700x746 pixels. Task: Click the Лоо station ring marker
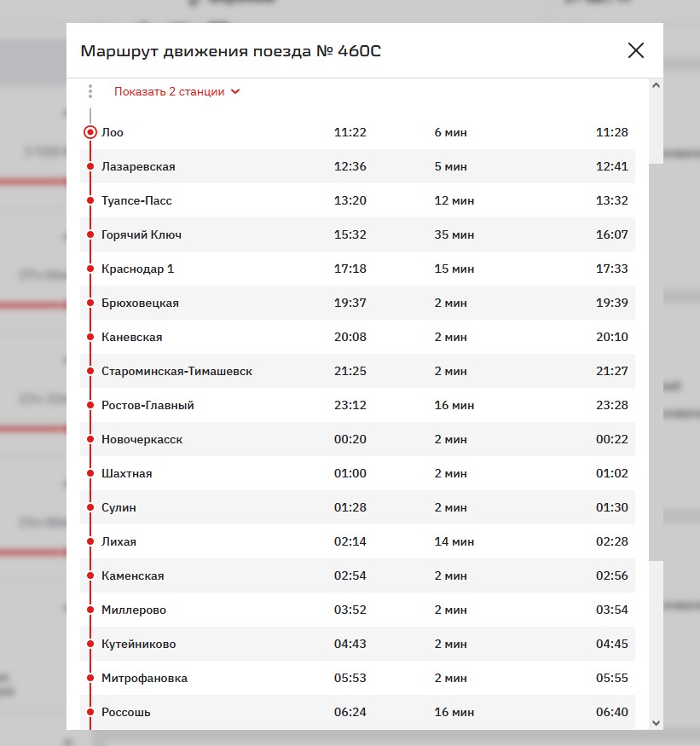[90, 132]
